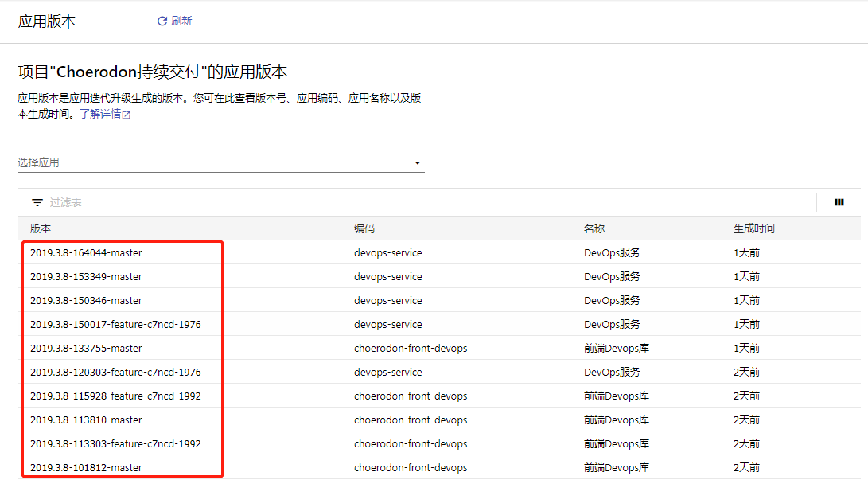Select version 2019.3.8-115928-feature-c7ncd-1992
Image resolution: width=868 pixels, height=480 pixels.
115,396
